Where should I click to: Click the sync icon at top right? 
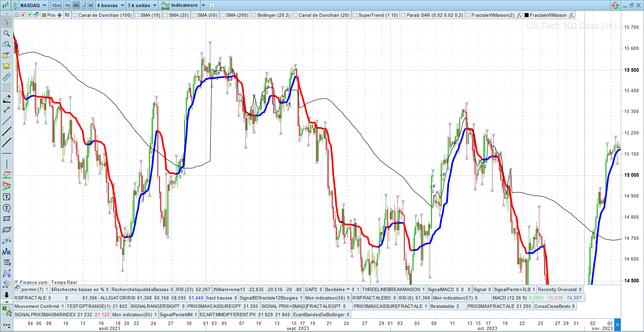tap(615, 5)
